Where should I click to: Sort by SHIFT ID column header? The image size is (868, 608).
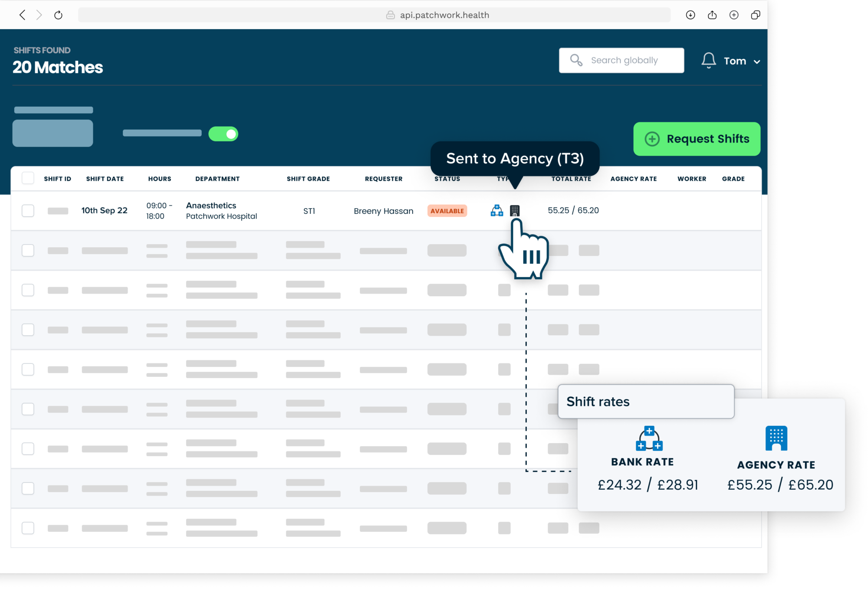[57, 179]
